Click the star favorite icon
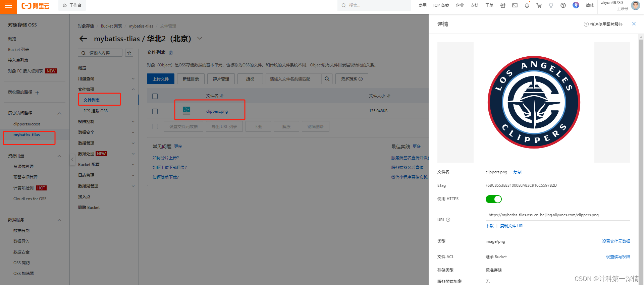 coord(129,53)
